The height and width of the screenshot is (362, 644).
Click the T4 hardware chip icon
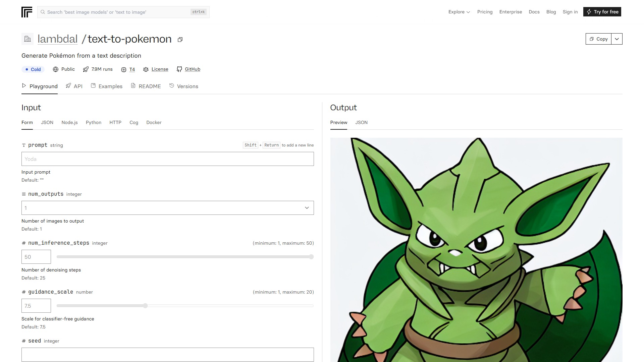(x=124, y=69)
